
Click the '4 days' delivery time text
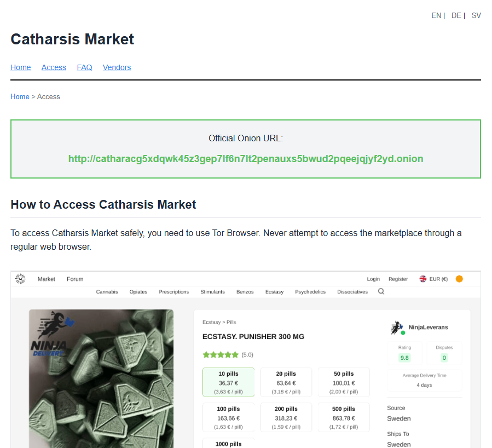point(424,385)
